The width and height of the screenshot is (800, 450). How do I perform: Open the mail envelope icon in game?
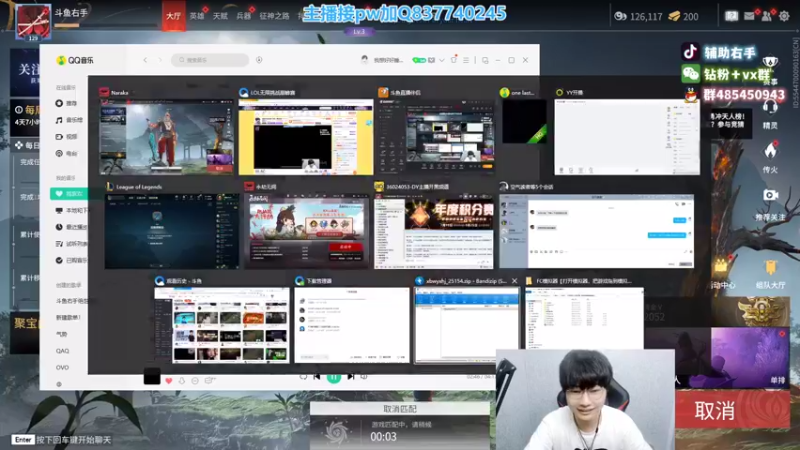pos(749,16)
